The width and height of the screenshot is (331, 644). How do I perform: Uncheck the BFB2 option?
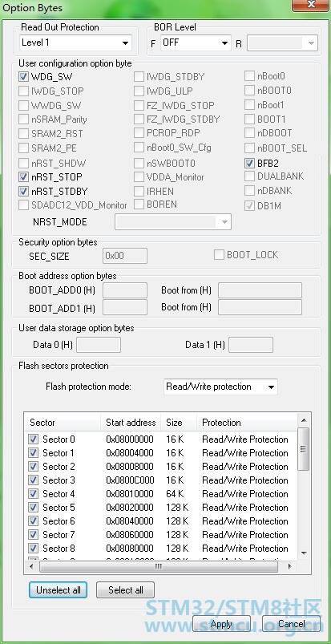249,163
